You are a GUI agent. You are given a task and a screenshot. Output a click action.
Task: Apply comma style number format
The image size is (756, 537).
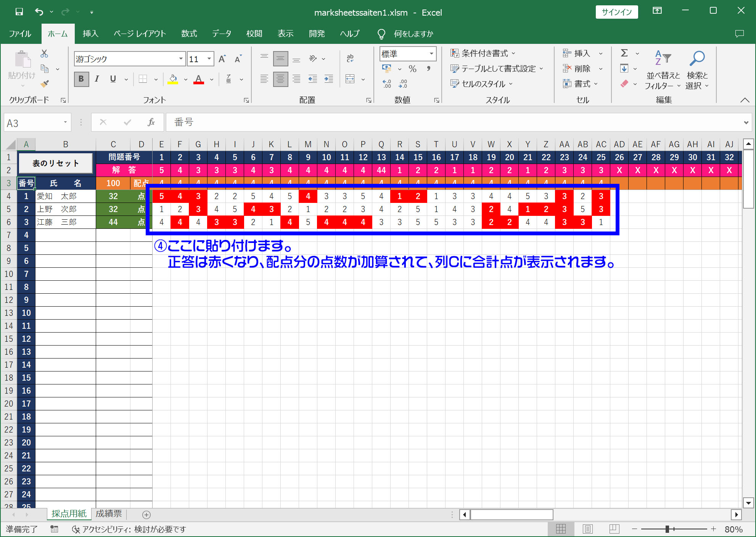pyautogui.click(x=429, y=69)
